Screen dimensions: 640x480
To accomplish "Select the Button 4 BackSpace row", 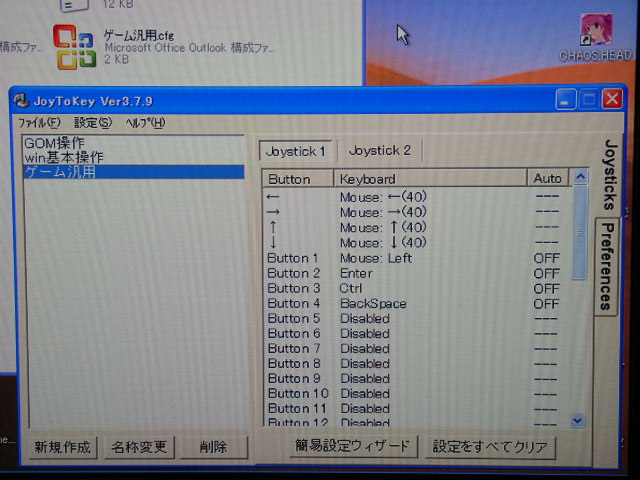I will (416, 304).
